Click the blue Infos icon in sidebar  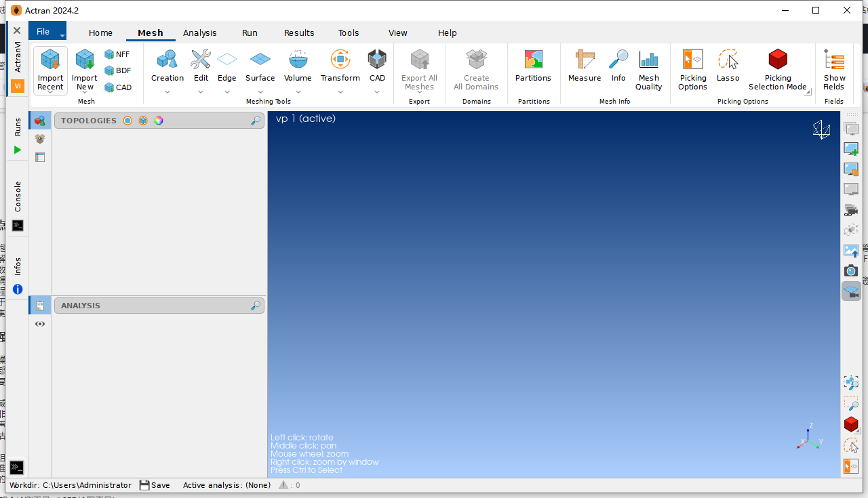click(18, 289)
